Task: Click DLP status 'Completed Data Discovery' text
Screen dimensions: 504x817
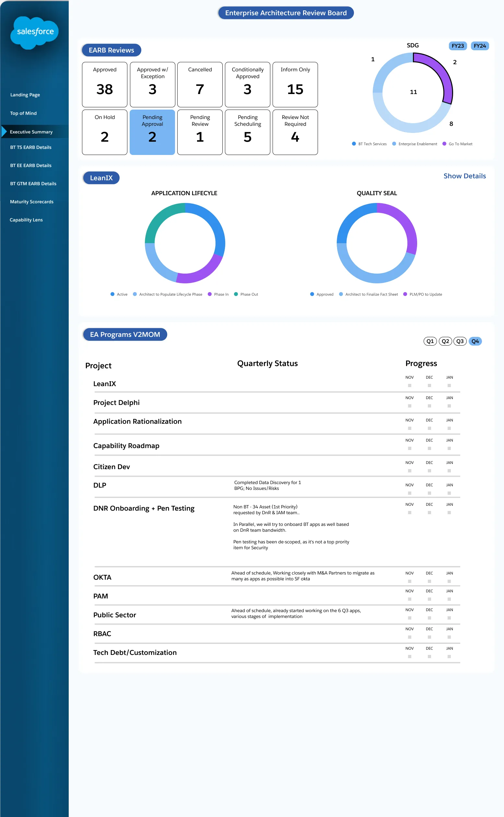Action: 268,485
